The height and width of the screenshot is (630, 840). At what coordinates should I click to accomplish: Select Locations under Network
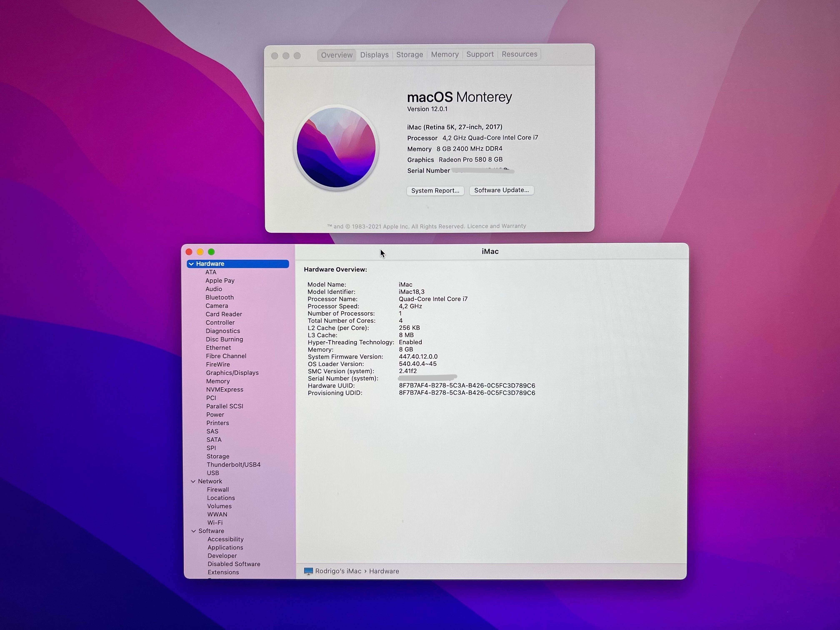pos(221,498)
